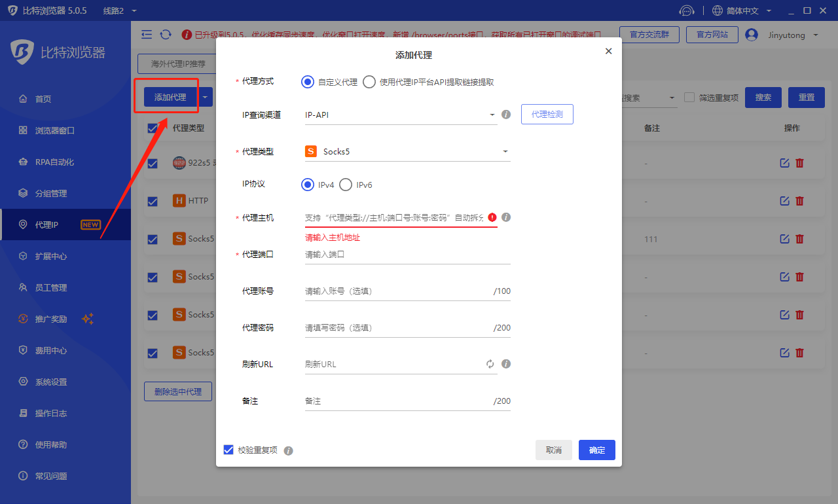Screen dimensions: 838x504
Task: Click the refresh icon in top toolbar
Action: tap(166, 35)
